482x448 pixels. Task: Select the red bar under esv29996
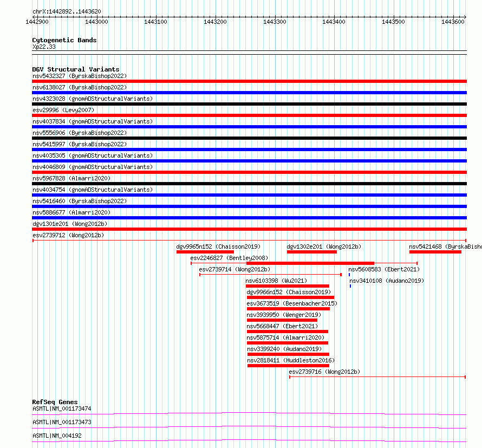pyautogui.click(x=249, y=115)
